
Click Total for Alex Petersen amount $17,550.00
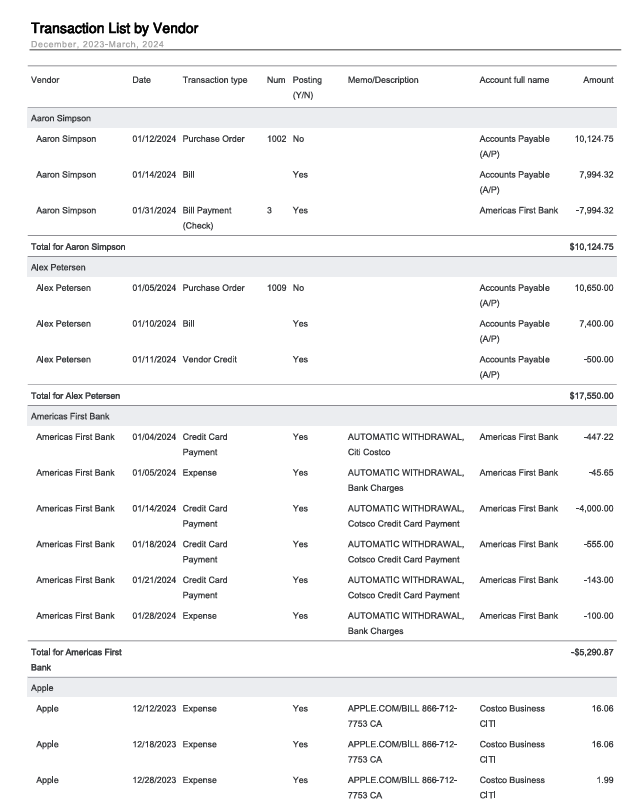pos(591,396)
